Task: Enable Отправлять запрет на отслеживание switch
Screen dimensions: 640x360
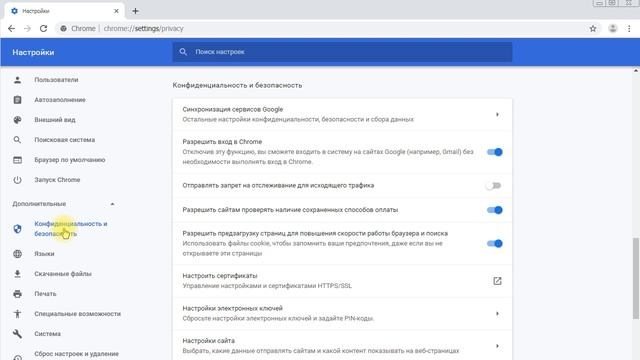Action: pos(493,186)
